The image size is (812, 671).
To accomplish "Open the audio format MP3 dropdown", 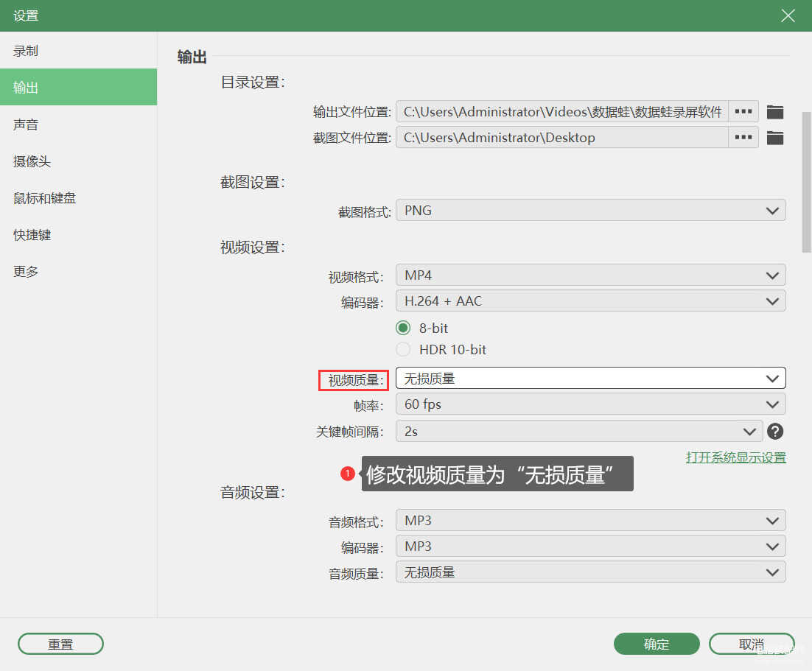I will [x=590, y=520].
